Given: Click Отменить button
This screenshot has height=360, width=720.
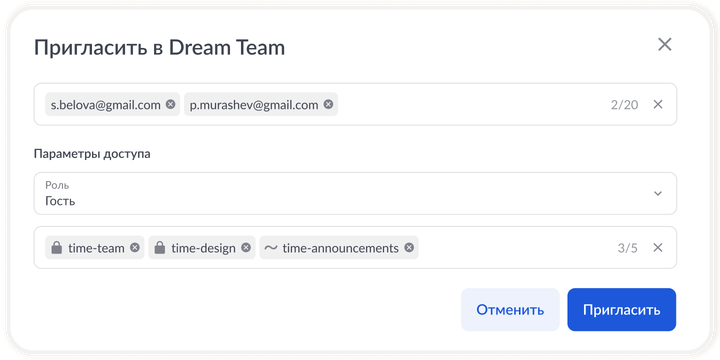Looking at the screenshot, I should point(510,309).
